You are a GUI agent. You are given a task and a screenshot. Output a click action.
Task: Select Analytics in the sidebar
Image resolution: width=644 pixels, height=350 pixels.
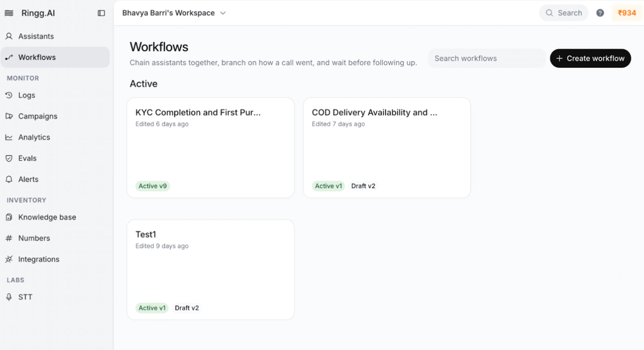point(55,137)
